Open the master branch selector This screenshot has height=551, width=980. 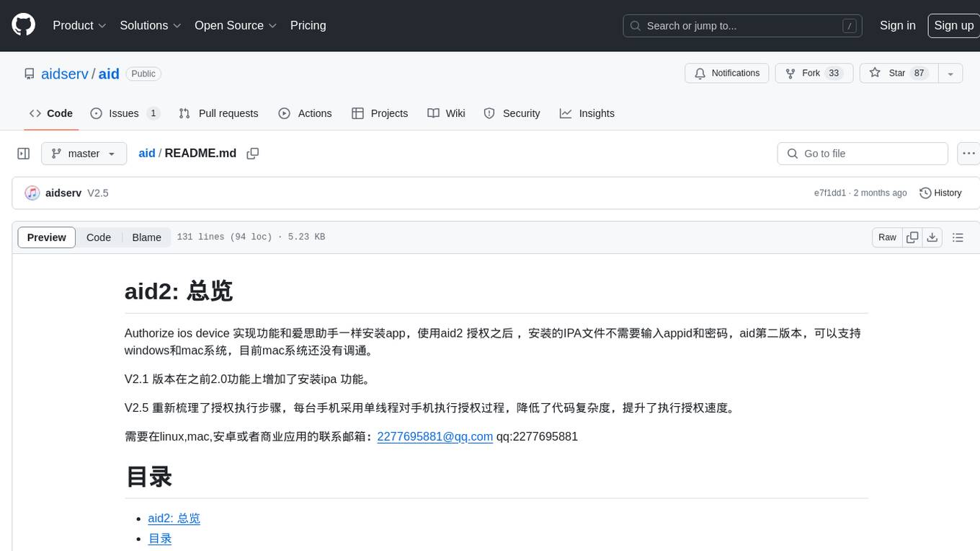[x=84, y=154]
